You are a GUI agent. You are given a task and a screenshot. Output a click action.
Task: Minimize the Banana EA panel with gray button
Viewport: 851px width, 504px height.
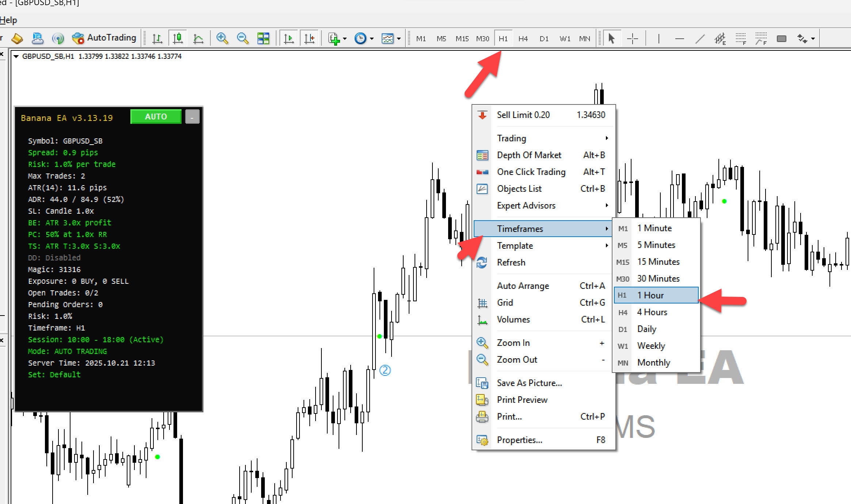192,117
